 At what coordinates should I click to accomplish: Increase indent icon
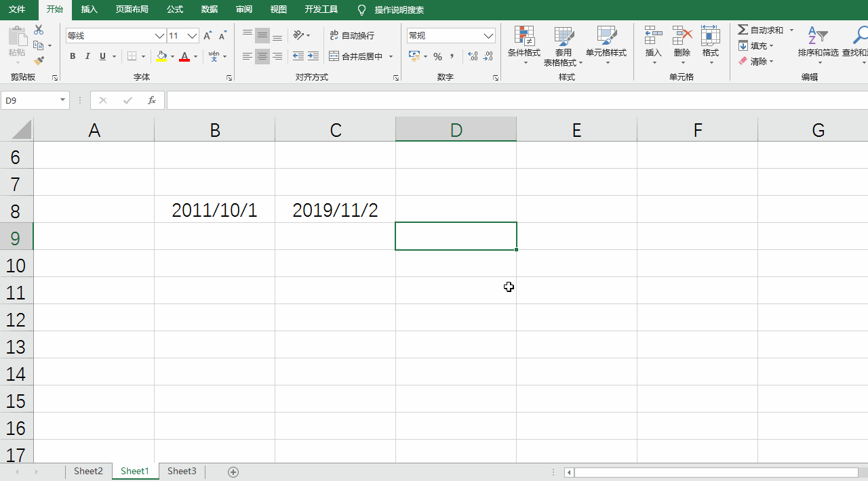(x=313, y=57)
